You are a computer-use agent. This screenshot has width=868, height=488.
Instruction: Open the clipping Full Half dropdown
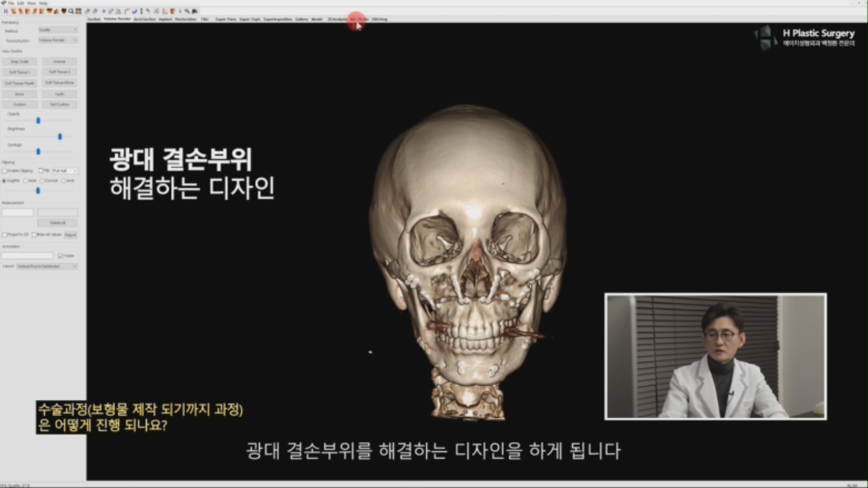(65, 171)
